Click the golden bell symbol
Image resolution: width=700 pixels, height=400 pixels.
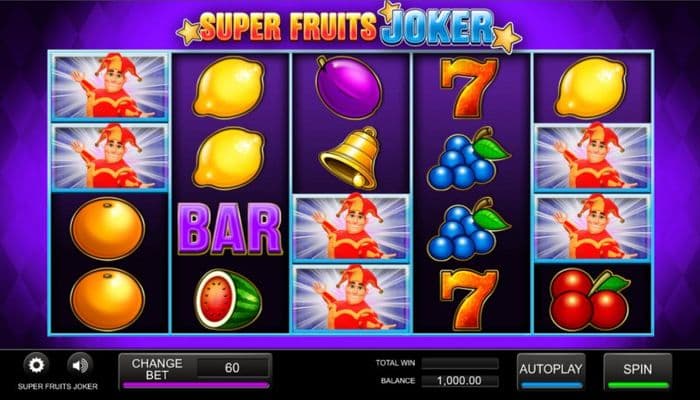(350, 158)
